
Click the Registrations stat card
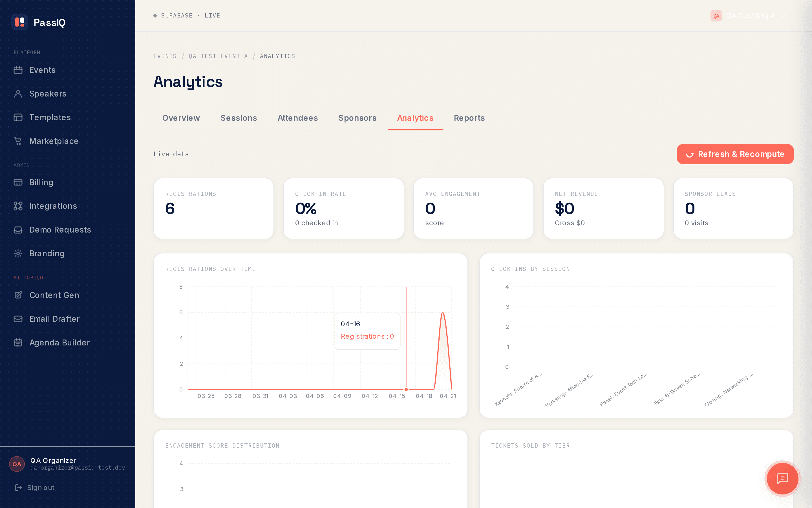click(214, 208)
